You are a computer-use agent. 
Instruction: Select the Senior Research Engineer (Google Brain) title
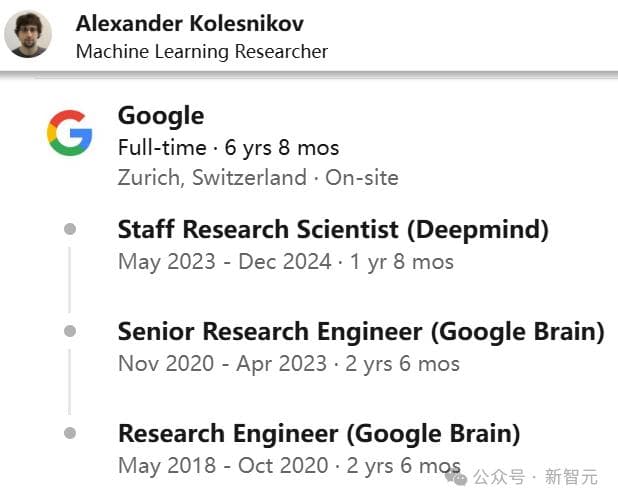tap(361, 331)
